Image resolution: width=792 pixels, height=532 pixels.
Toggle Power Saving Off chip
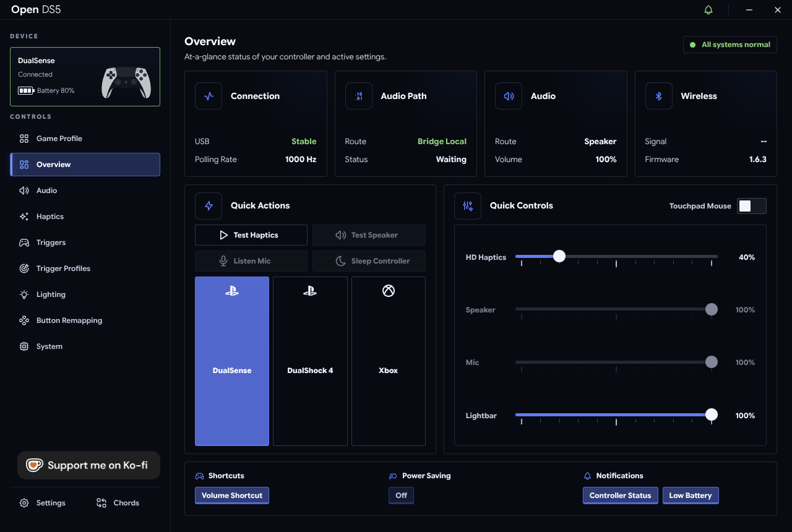click(x=402, y=496)
